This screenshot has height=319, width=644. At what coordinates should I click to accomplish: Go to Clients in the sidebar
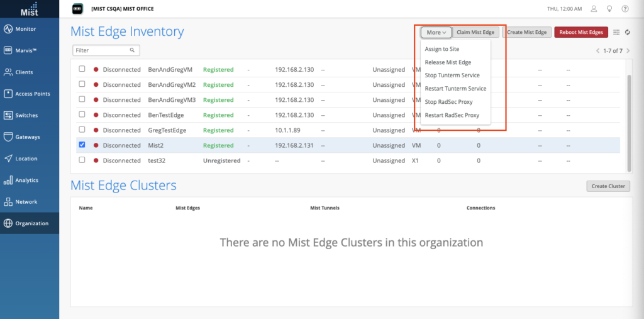[x=30, y=72]
